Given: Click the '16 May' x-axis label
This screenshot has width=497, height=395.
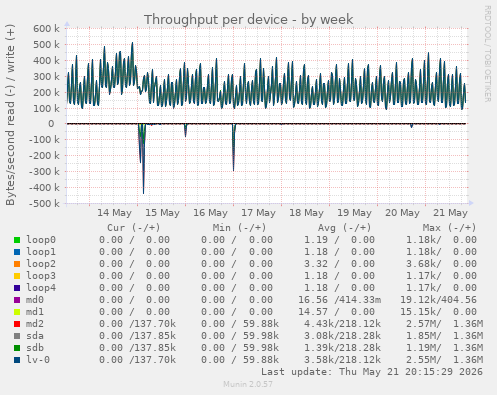Looking at the screenshot, I should (x=210, y=213).
